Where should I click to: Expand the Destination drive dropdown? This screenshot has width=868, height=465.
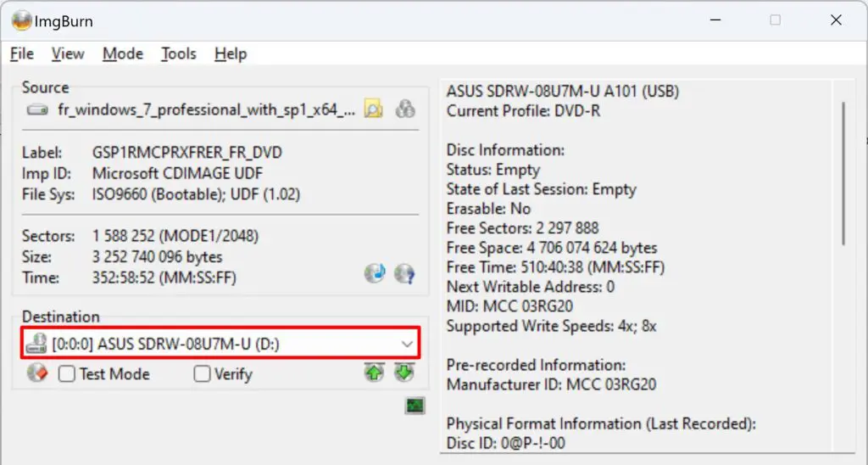[407, 345]
